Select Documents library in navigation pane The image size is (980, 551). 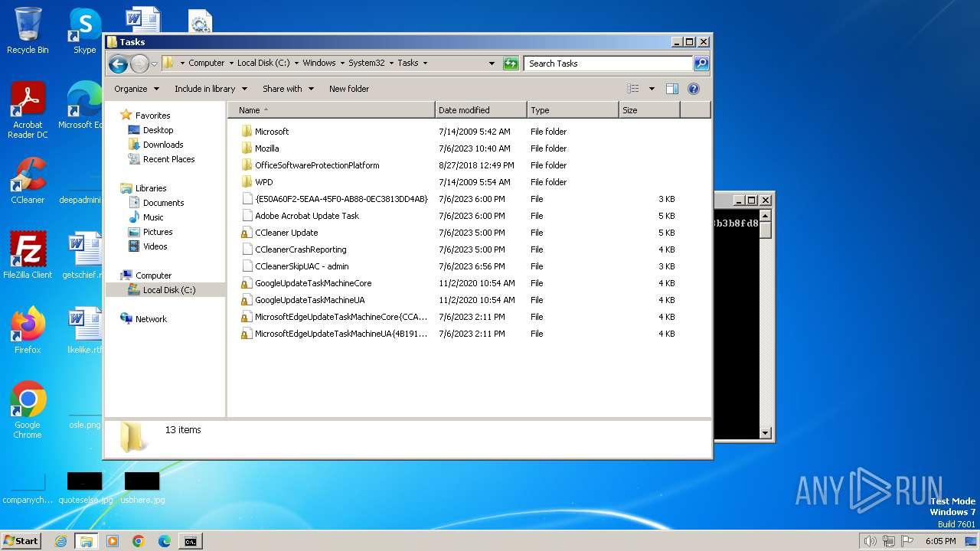tap(163, 203)
